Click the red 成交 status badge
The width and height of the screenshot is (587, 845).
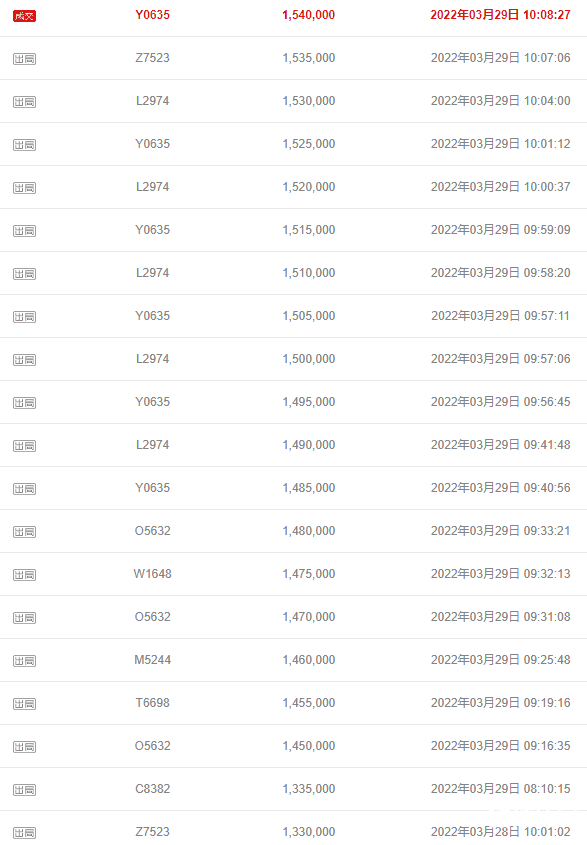[x=24, y=16]
